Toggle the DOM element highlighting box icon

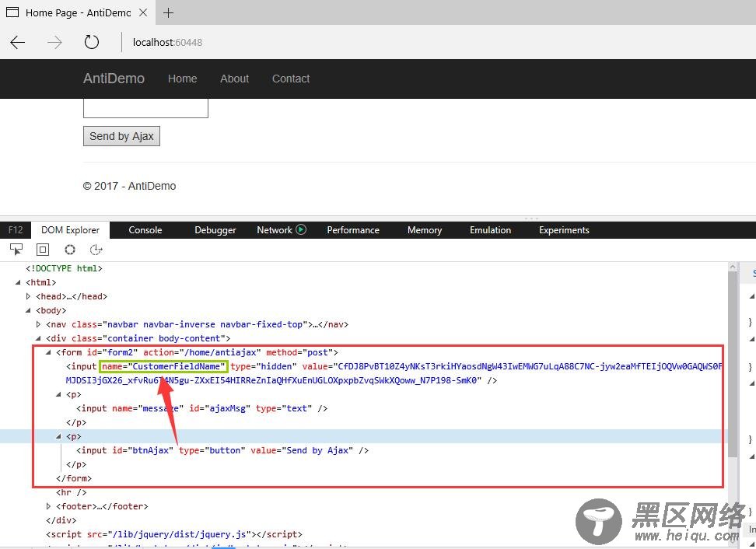(x=43, y=250)
